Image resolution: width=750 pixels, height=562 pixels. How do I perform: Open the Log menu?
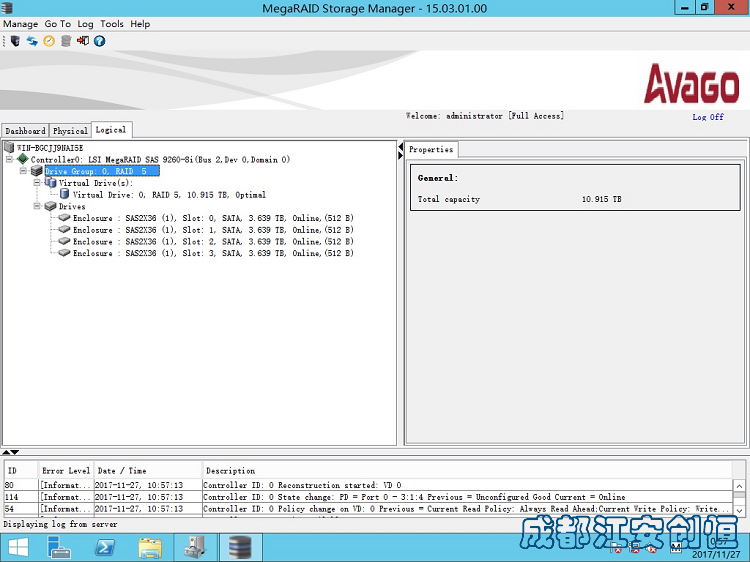coord(86,24)
